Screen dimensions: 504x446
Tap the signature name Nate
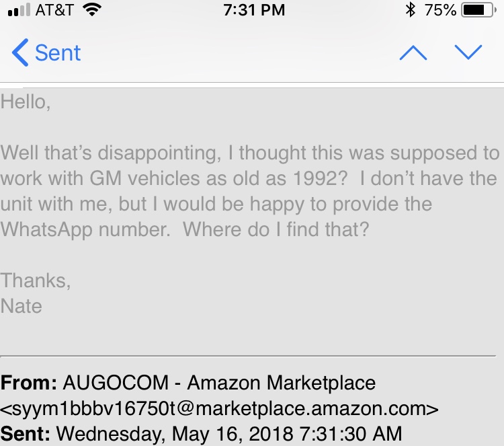coord(22,306)
